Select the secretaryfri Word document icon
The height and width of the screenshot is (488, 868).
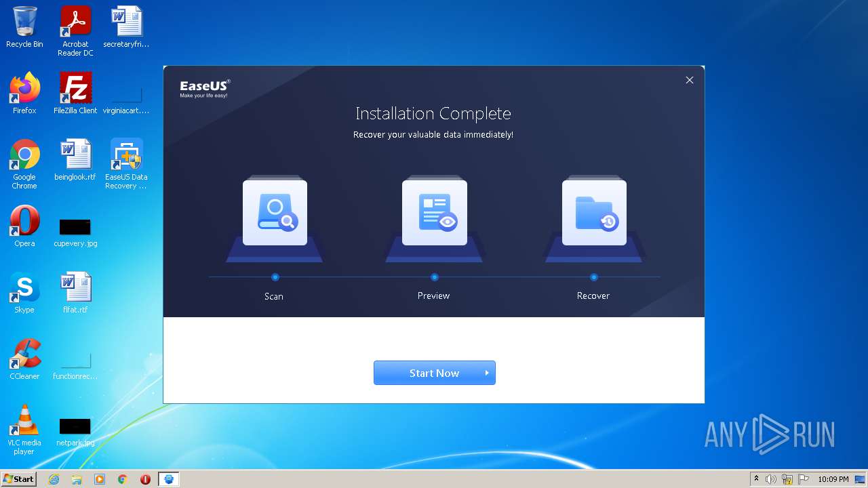point(126,27)
